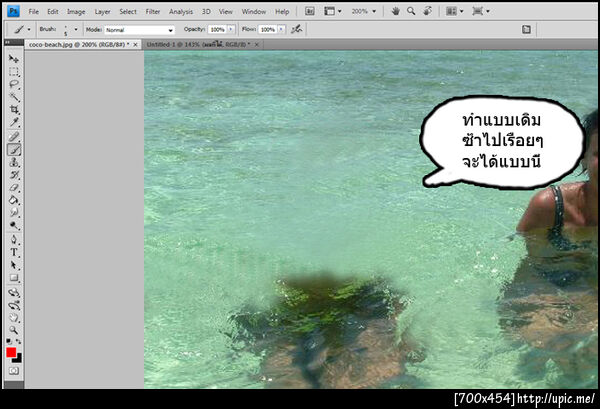Enable Airbrush mode in options bar

[x=296, y=29]
